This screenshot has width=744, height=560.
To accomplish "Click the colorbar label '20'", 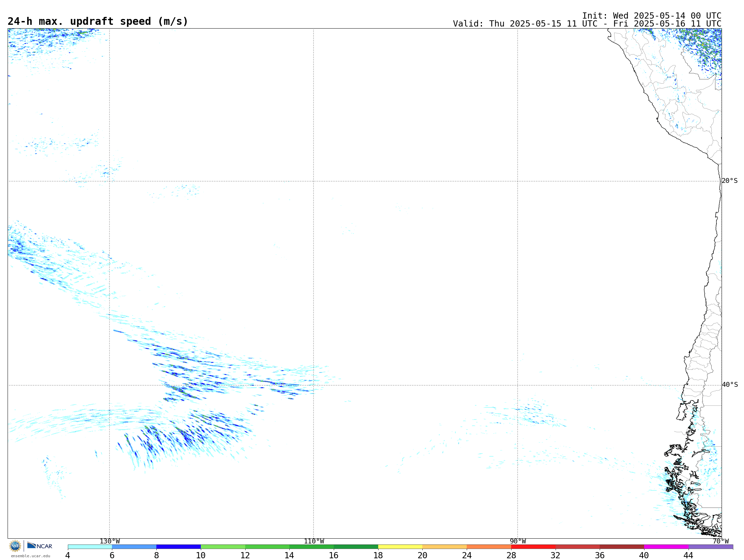I will tap(423, 555).
